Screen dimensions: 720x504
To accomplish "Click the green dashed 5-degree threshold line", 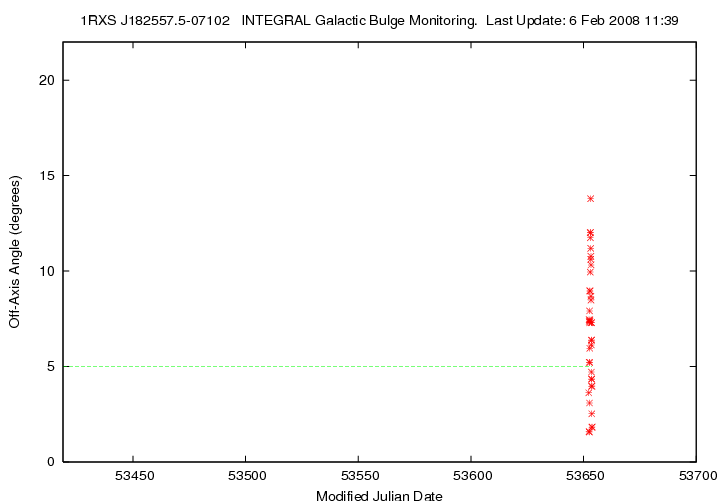I will point(325,366).
